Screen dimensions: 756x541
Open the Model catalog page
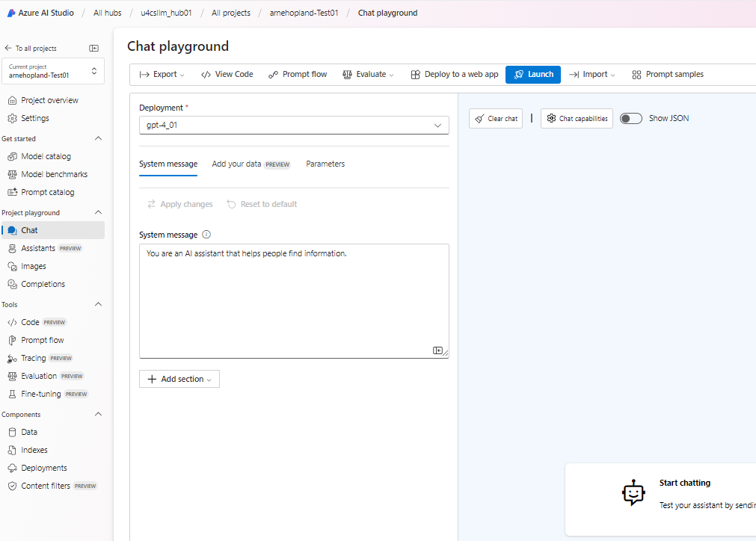46,156
